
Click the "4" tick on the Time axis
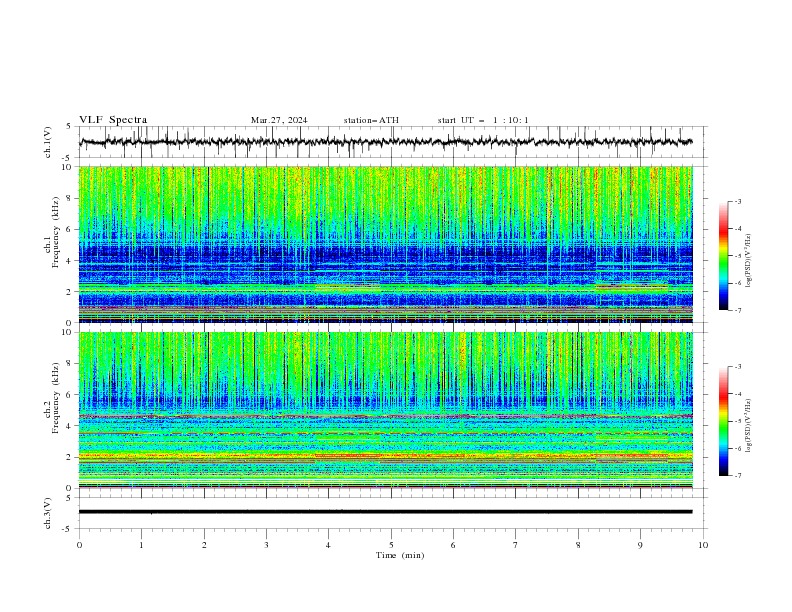[x=328, y=545]
